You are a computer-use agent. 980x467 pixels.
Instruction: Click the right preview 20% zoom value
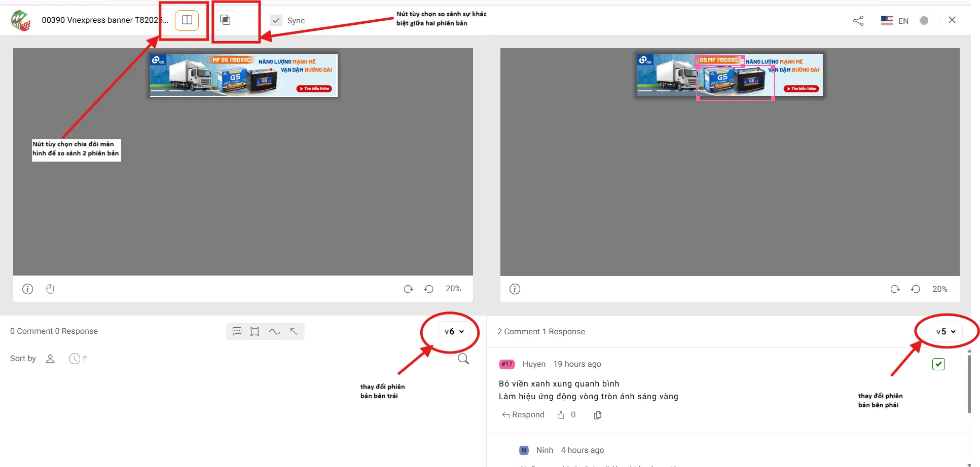pyautogui.click(x=940, y=289)
